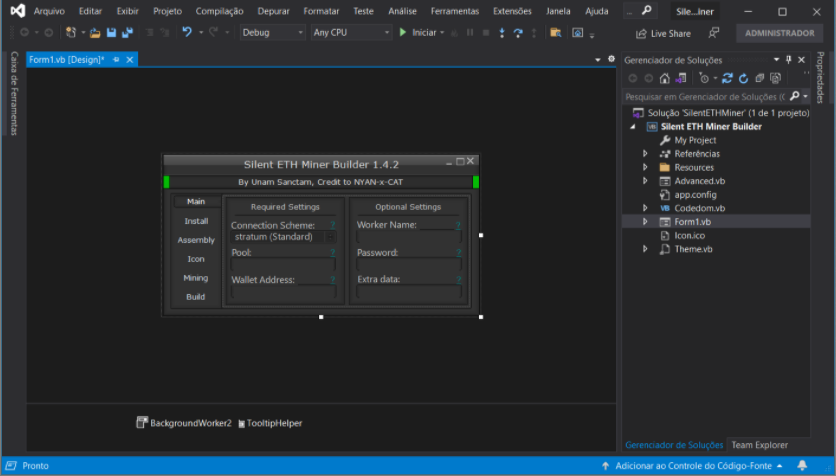Open the document tabs list dropdown arrow
Screen dimensions: 836x476
[598, 60]
